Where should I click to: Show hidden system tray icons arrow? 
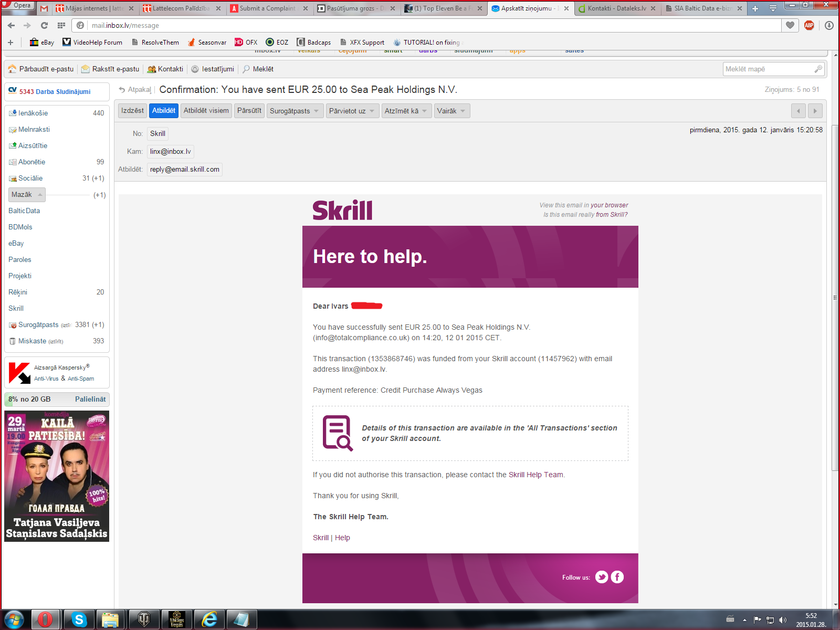point(744,620)
